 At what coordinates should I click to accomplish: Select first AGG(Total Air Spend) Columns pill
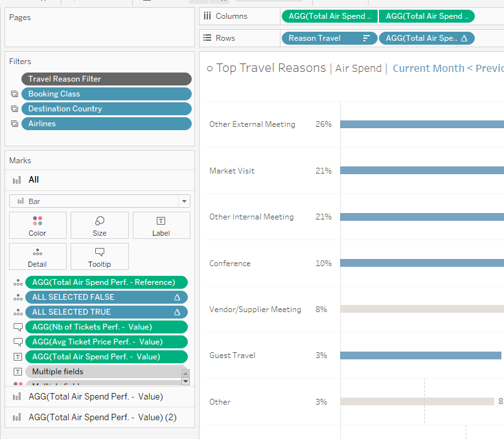point(329,16)
